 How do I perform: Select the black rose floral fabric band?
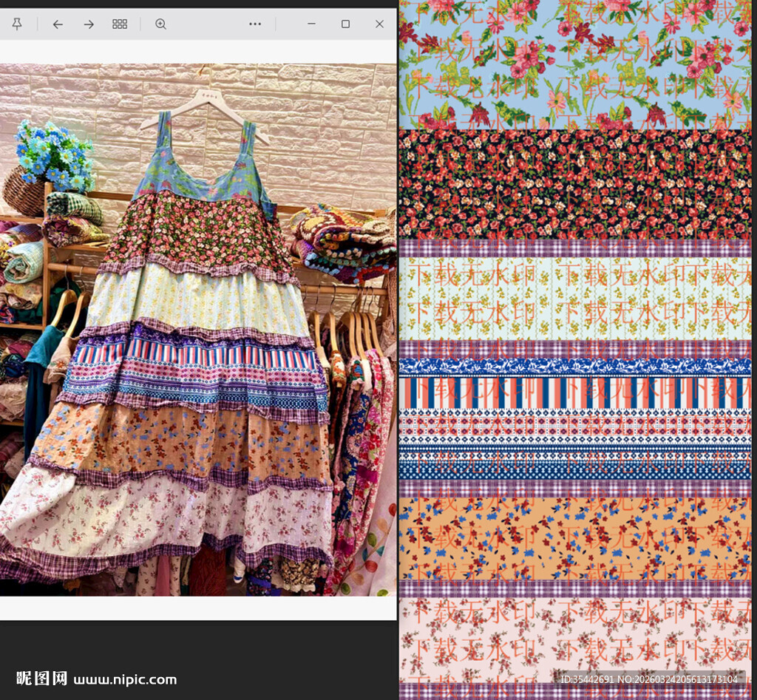(x=577, y=185)
